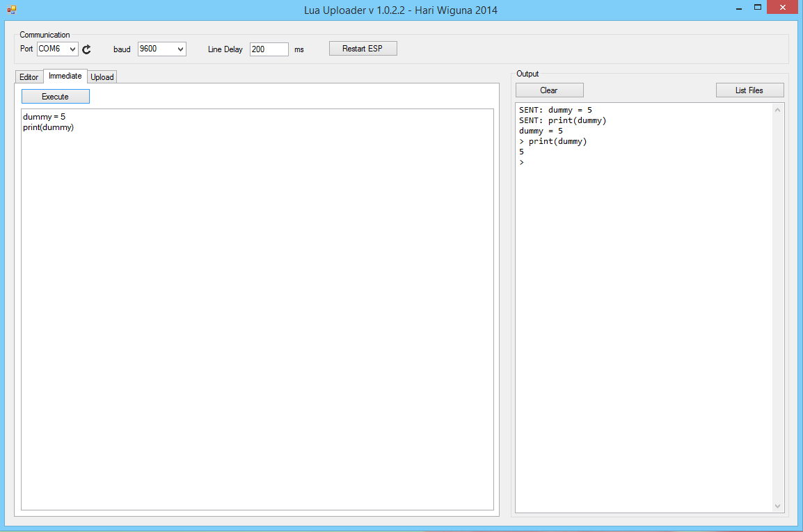Maximize the Lua Uploader window
This screenshot has width=803, height=532.
pyautogui.click(x=758, y=7)
